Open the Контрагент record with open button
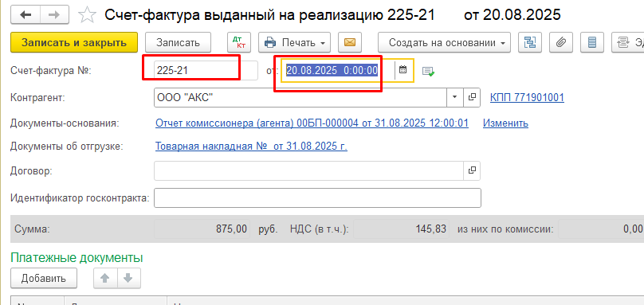 tap(472, 97)
